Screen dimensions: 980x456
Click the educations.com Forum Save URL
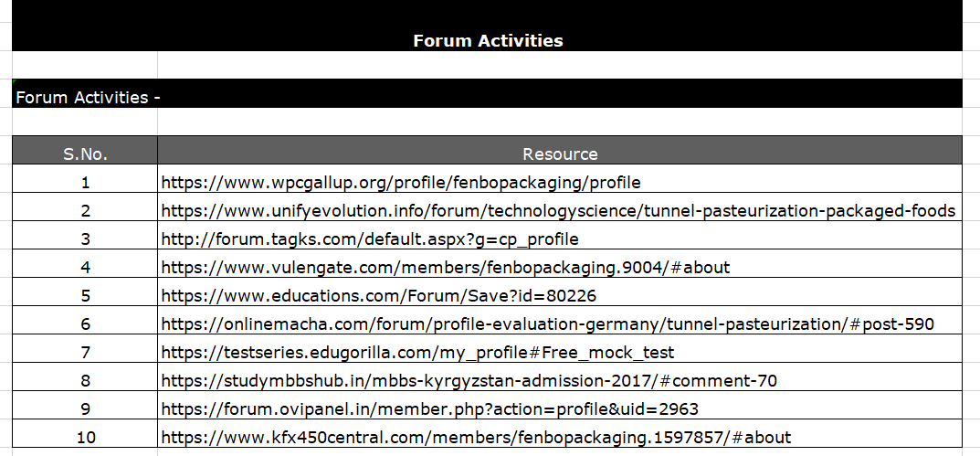379,296
